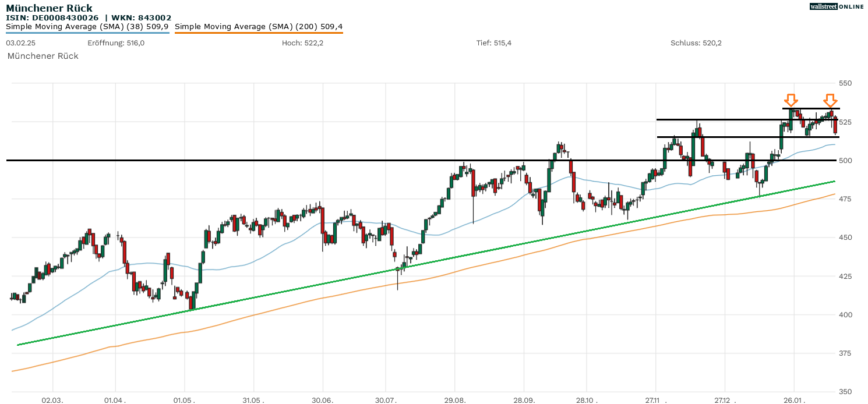Image resolution: width=868 pixels, height=404 pixels.
Task: Click the WKN: 843002 label
Action: pyautogui.click(x=140, y=17)
